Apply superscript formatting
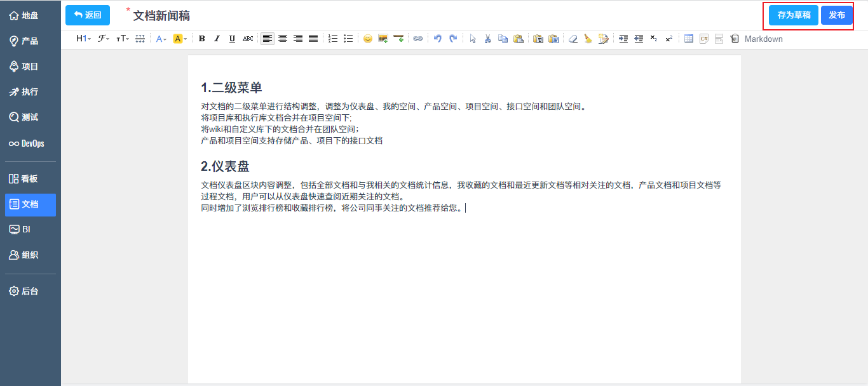 pyautogui.click(x=668, y=38)
